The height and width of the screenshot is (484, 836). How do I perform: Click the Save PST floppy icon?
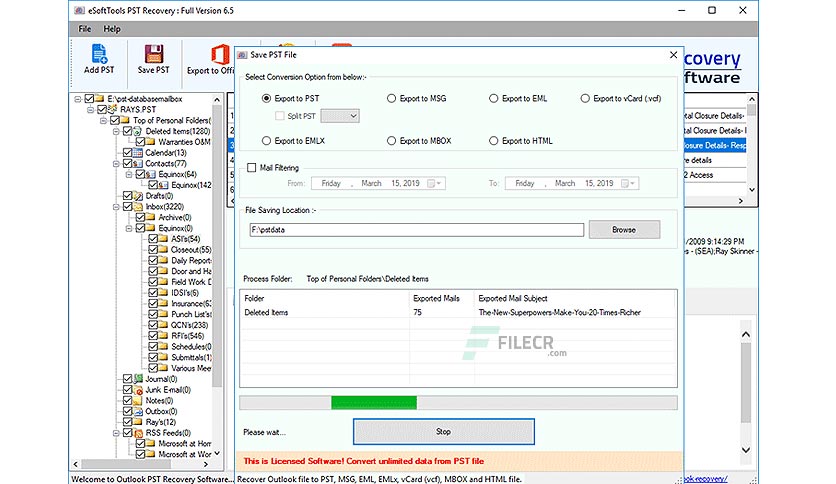(154, 53)
